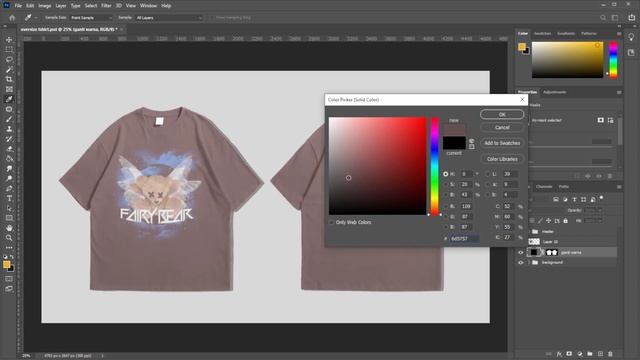This screenshot has height=360, width=640.
Task: Click the Home icon in options bar
Action: [12, 18]
